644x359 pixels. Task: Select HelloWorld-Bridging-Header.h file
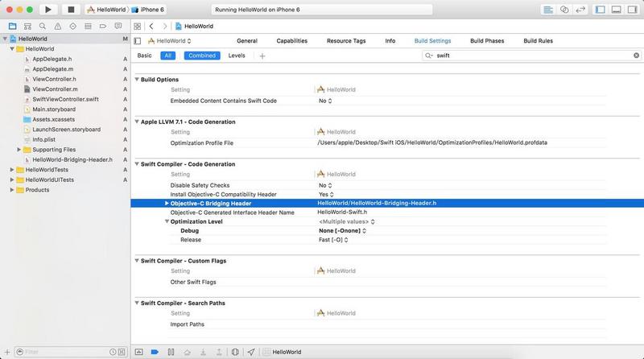72,159
